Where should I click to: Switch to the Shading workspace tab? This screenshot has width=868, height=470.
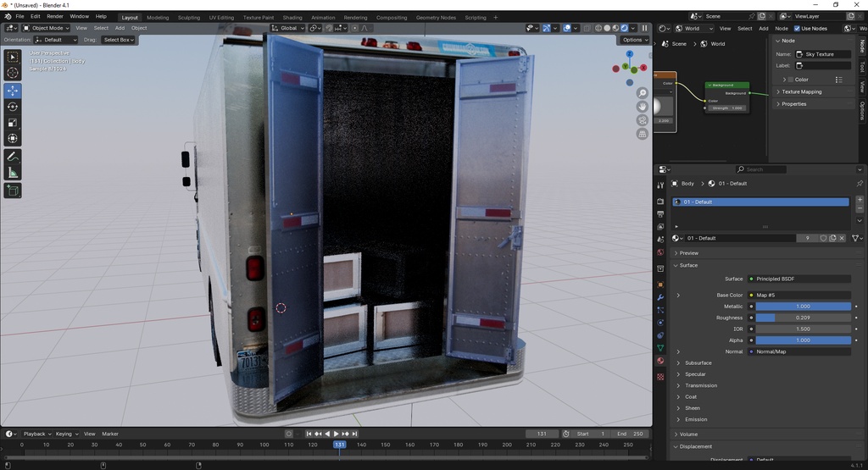point(292,17)
